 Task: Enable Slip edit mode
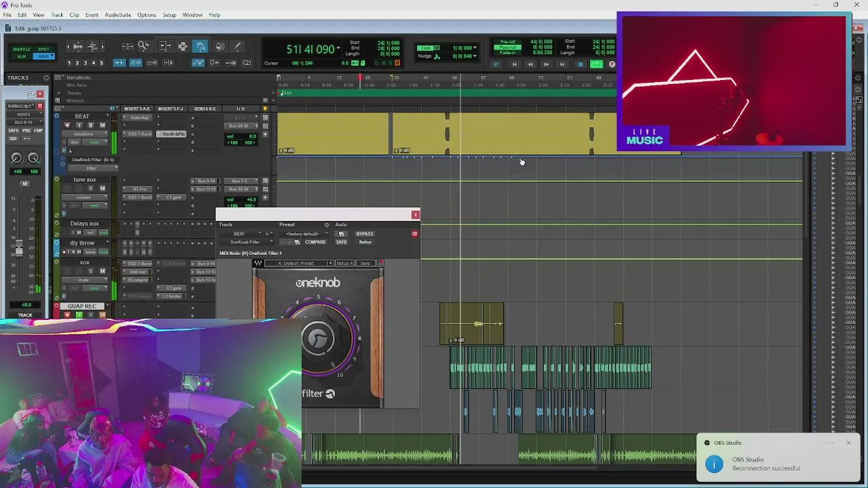click(x=22, y=56)
